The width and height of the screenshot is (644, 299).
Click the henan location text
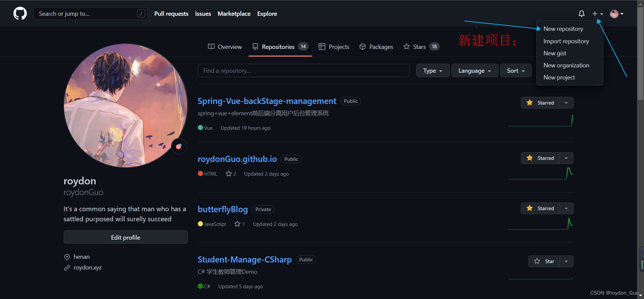tap(82, 257)
